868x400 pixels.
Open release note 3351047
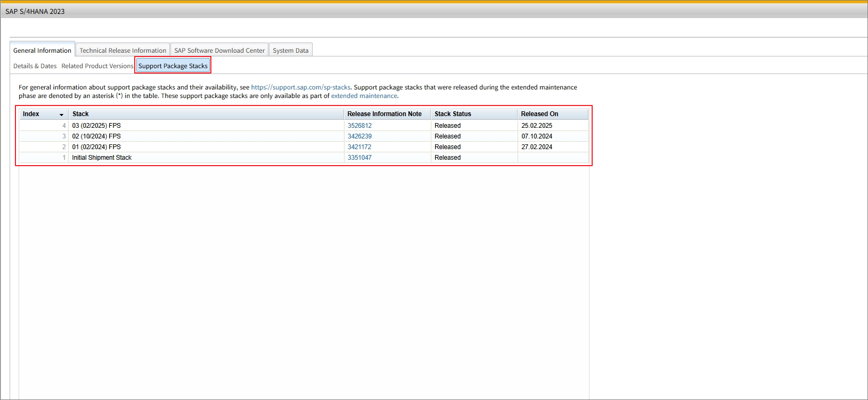[359, 158]
